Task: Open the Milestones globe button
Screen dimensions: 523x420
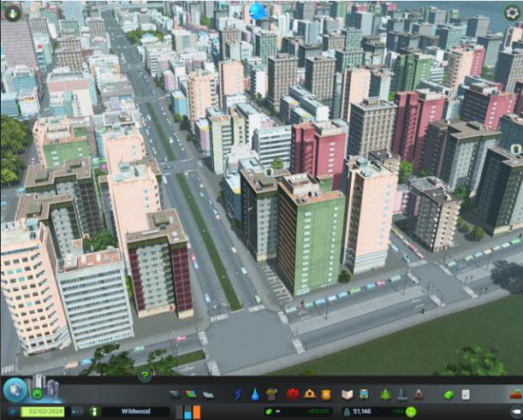Action: (15, 390)
